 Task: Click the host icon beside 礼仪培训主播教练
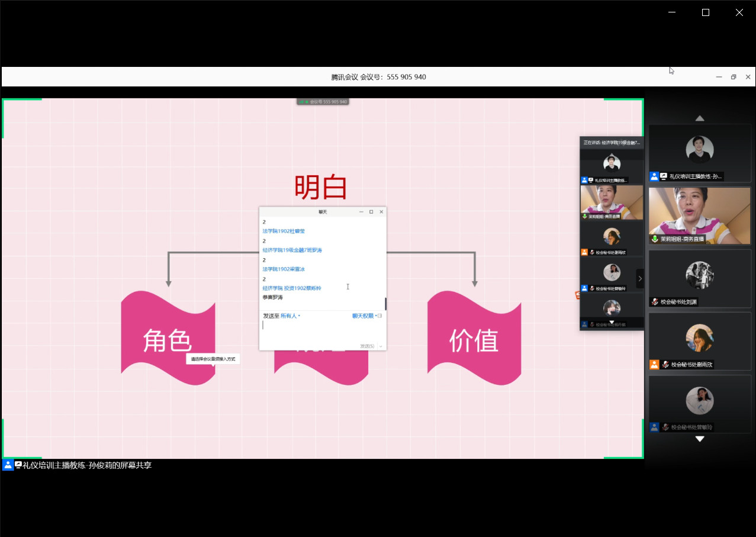(654, 176)
